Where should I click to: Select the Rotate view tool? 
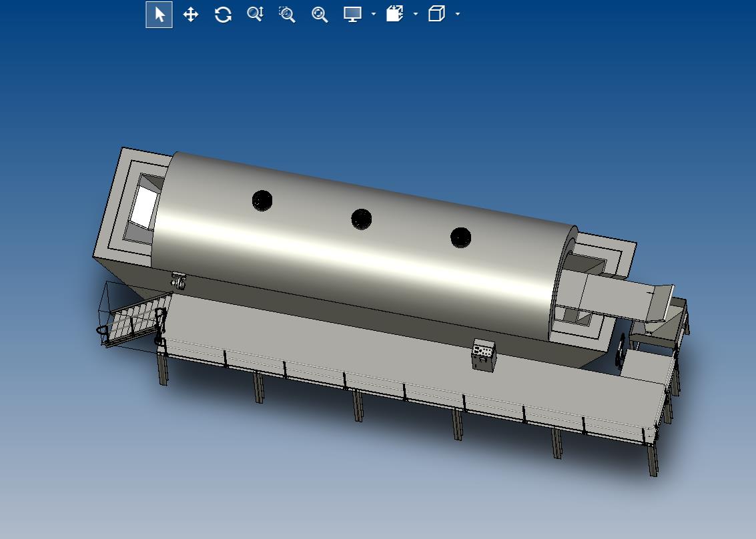pyautogui.click(x=224, y=15)
